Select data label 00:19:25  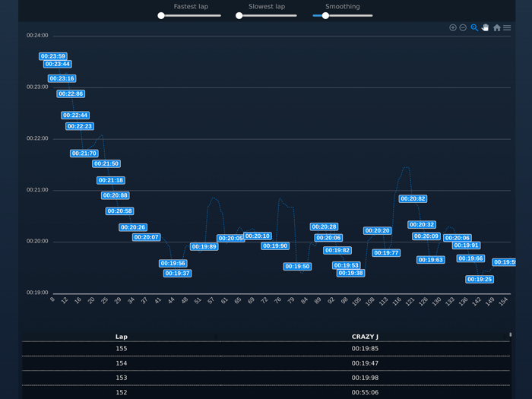coord(480,279)
